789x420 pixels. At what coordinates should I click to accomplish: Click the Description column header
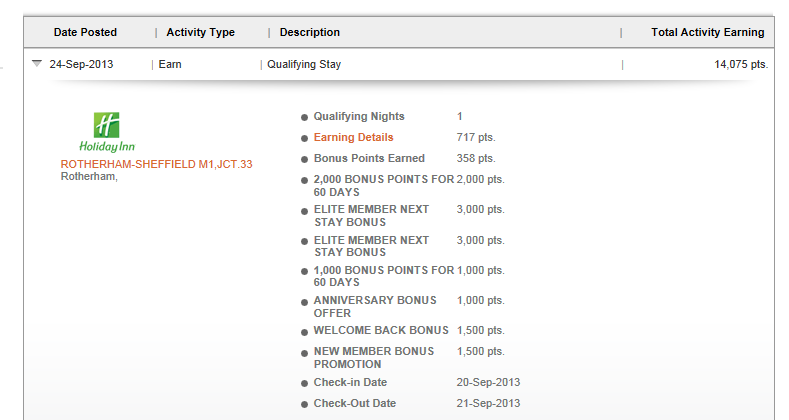pyautogui.click(x=309, y=32)
